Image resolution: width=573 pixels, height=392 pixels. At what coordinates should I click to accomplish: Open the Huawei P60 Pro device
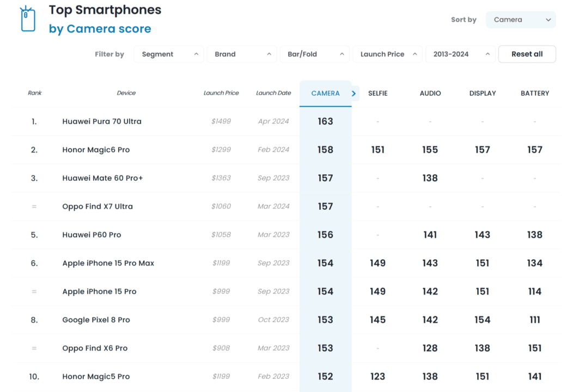92,235
